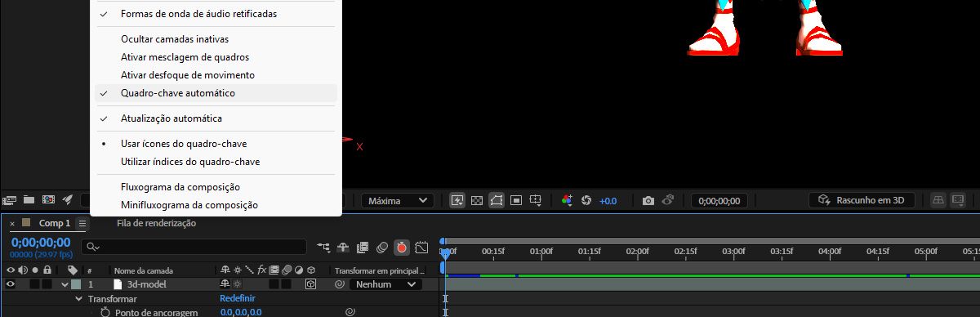The height and width of the screenshot is (317, 980).
Task: Toggle the transparency grid icon
Action: (477, 200)
